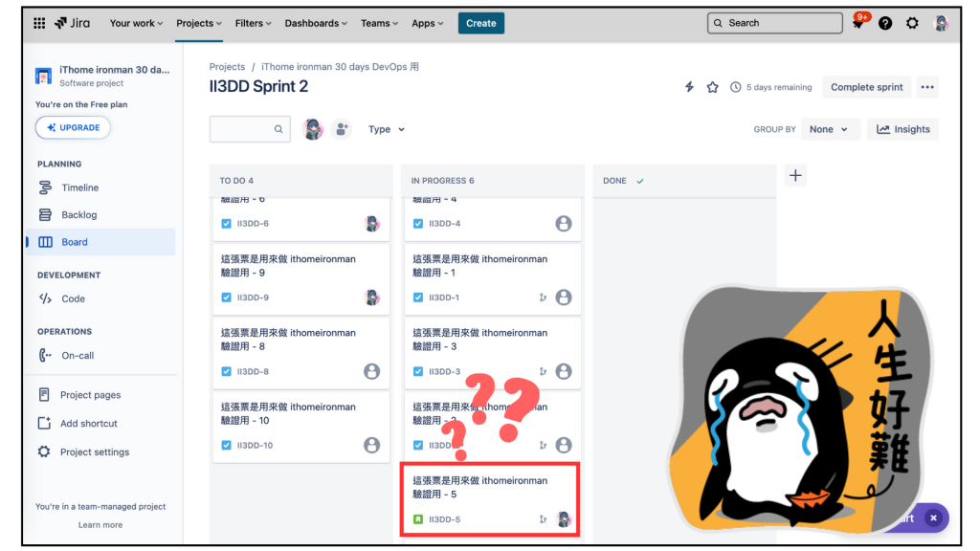Image resolution: width=980 pixels, height=551 pixels.
Task: Expand the Your work menu
Action: 136,23
